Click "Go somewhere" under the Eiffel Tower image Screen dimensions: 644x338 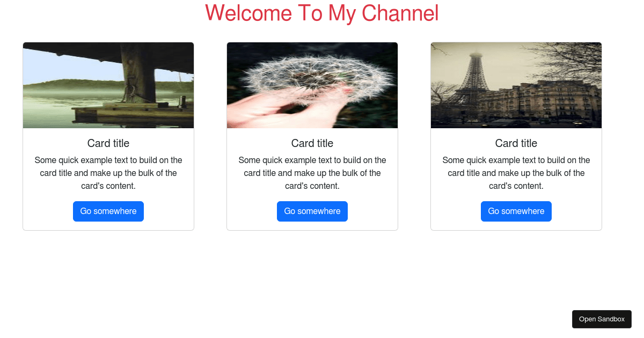[516, 211]
